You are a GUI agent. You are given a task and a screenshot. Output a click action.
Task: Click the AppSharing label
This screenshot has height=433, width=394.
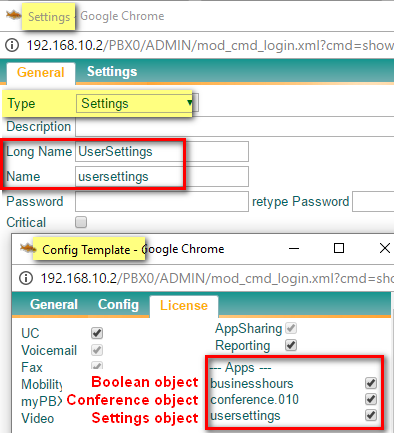[249, 329]
